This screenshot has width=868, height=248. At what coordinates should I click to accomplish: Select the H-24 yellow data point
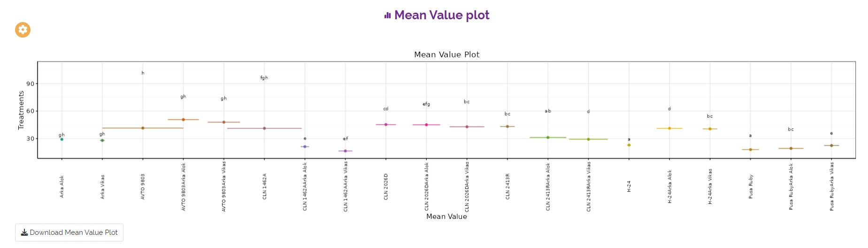point(629,145)
